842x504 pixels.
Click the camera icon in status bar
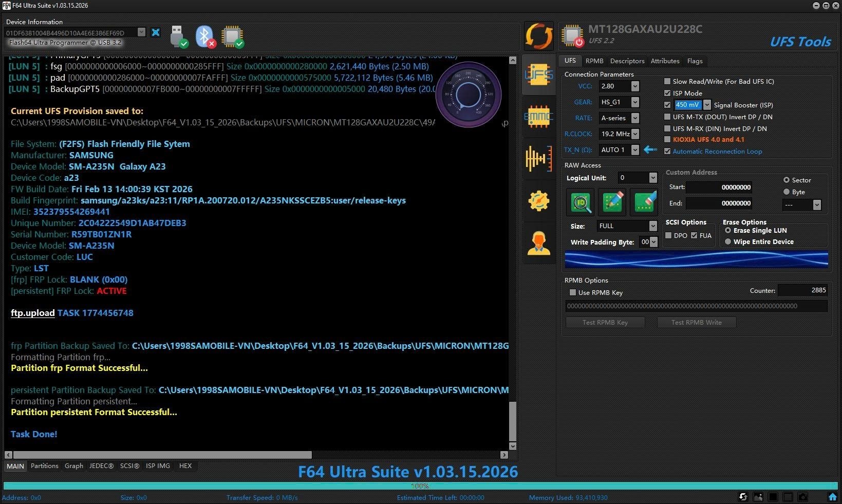point(803,497)
